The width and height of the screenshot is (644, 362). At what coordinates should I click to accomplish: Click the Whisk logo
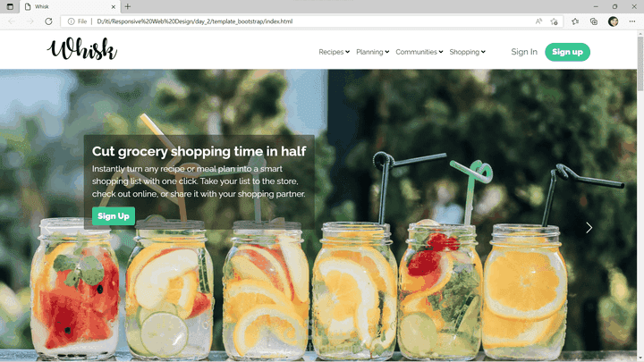point(81,49)
